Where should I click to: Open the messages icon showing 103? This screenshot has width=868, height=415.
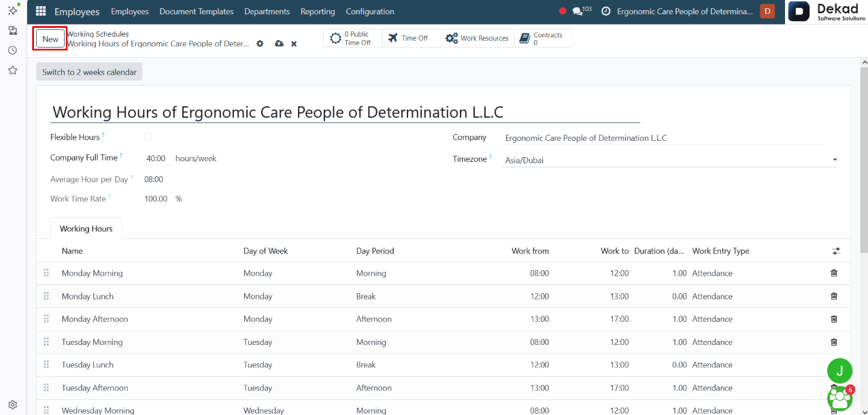[x=582, y=11]
